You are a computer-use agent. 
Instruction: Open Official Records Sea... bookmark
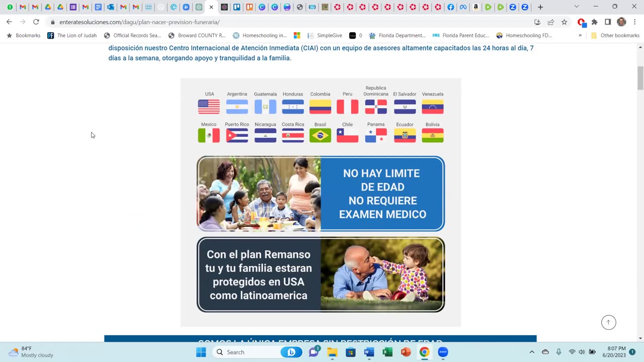click(132, 36)
